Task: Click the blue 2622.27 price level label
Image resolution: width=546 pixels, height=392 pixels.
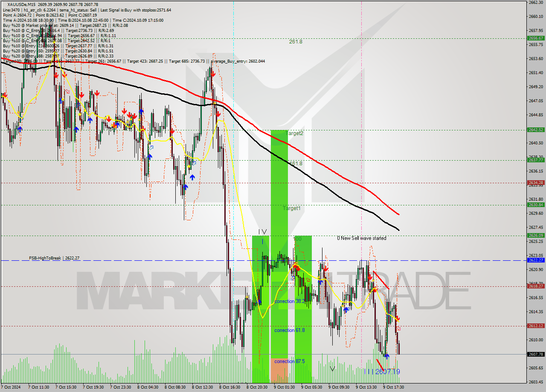Action: pos(536,260)
